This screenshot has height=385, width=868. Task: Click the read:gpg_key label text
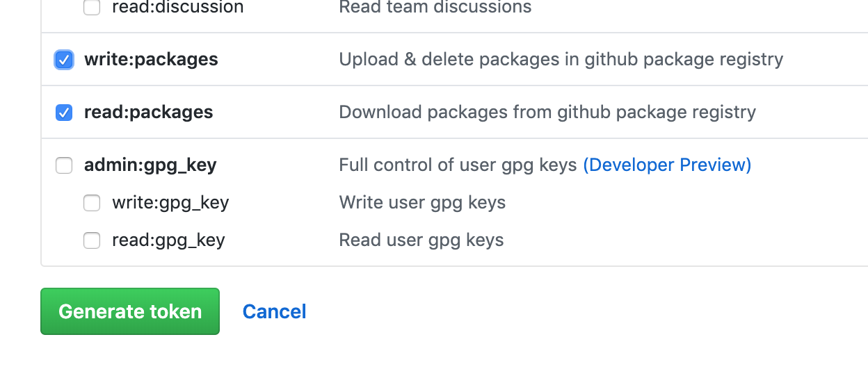[168, 240]
